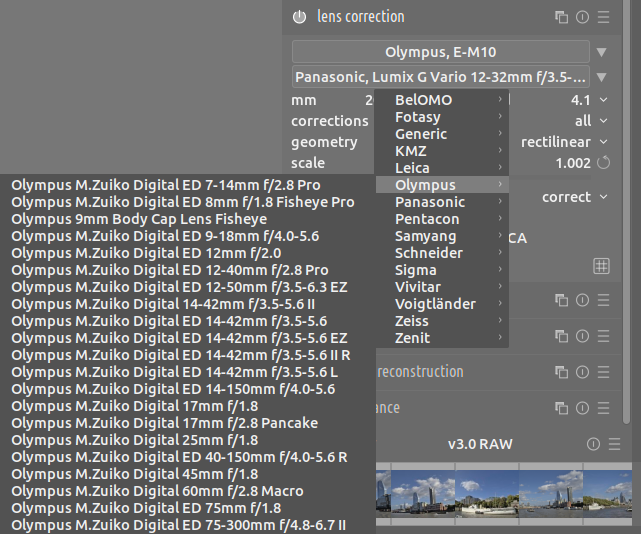This screenshot has width=641, height=534.
Task: Open Pentacon submenu in maker list
Action: click(x=442, y=219)
